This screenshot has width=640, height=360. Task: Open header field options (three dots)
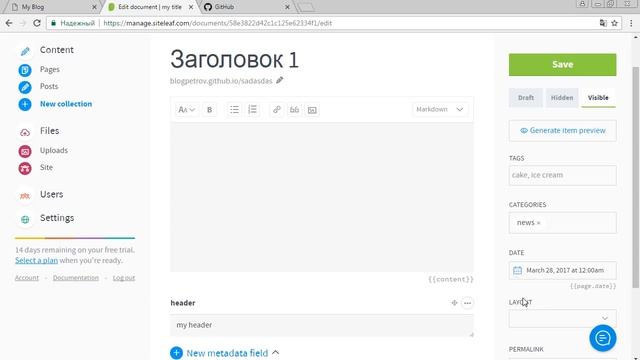(467, 303)
